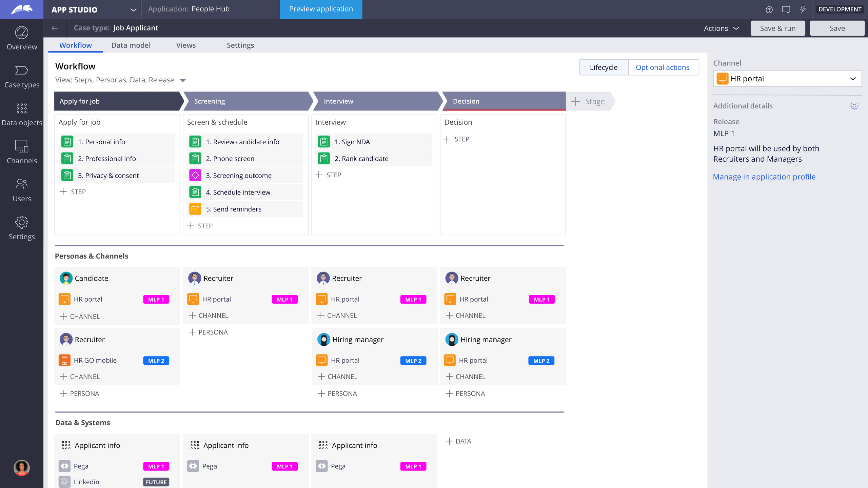Click Manage in application profile link
Screen dimensions: 868x488
(x=764, y=176)
